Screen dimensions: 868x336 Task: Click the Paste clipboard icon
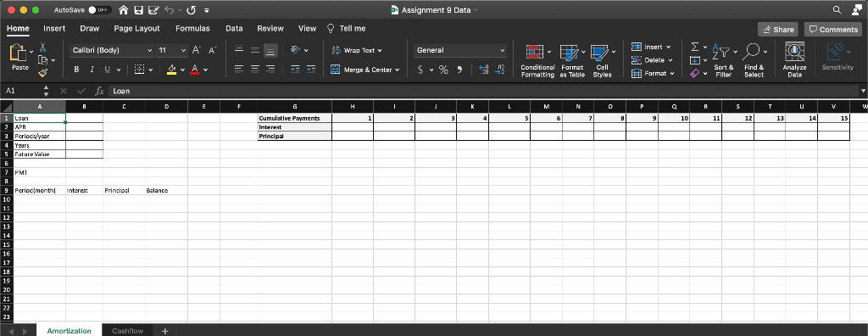click(19, 53)
